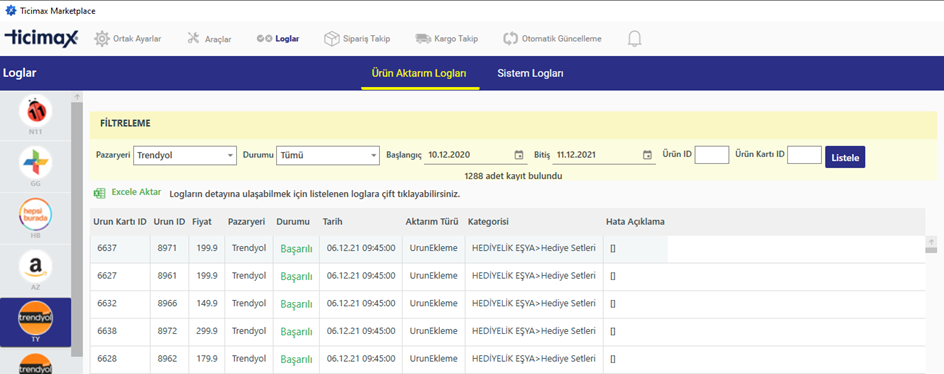
Task: Select the N11 marketplace icon
Action: tap(36, 111)
